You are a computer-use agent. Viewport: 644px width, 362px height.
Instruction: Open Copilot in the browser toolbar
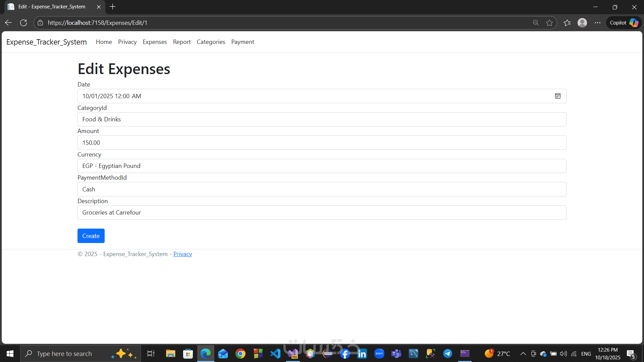pos(623,23)
